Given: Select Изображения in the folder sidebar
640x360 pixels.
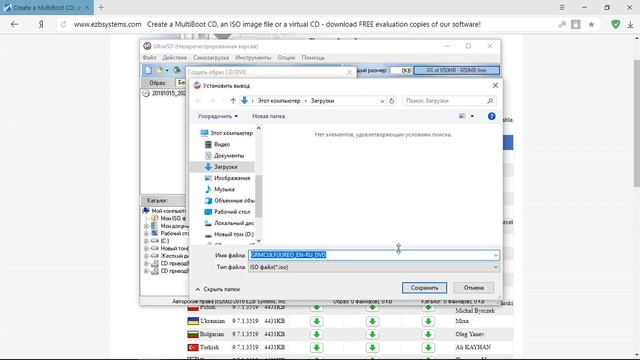Looking at the screenshot, I should [232, 178].
